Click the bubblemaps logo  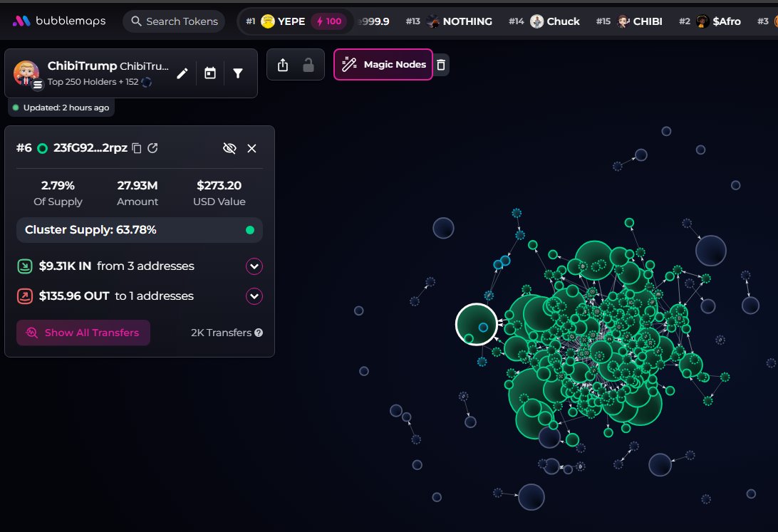click(x=59, y=21)
